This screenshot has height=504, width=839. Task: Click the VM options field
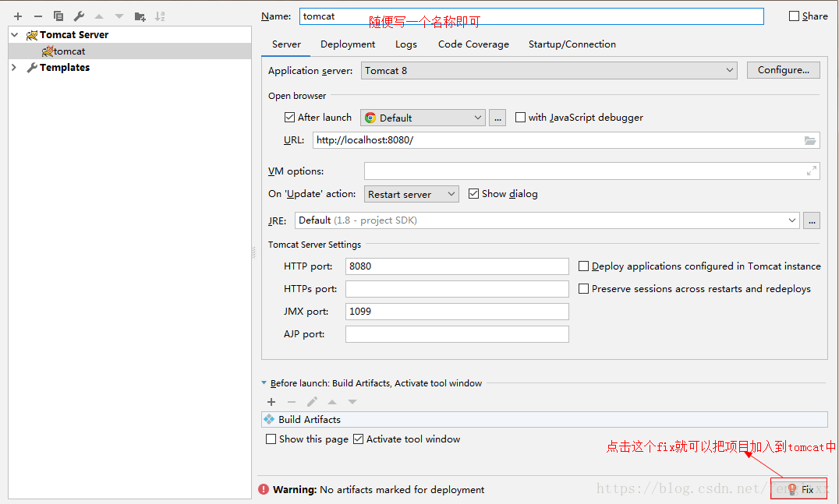click(x=592, y=171)
